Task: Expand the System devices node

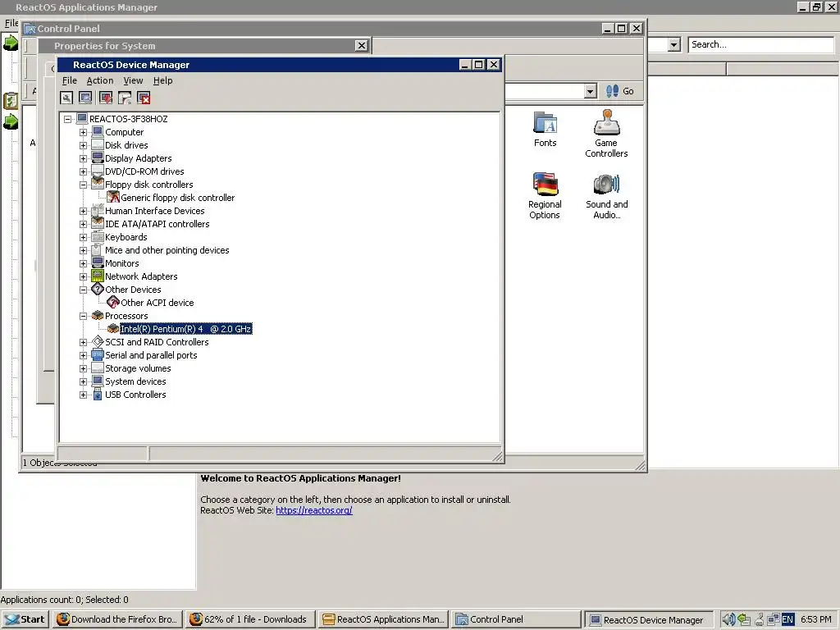Action: 83,381
